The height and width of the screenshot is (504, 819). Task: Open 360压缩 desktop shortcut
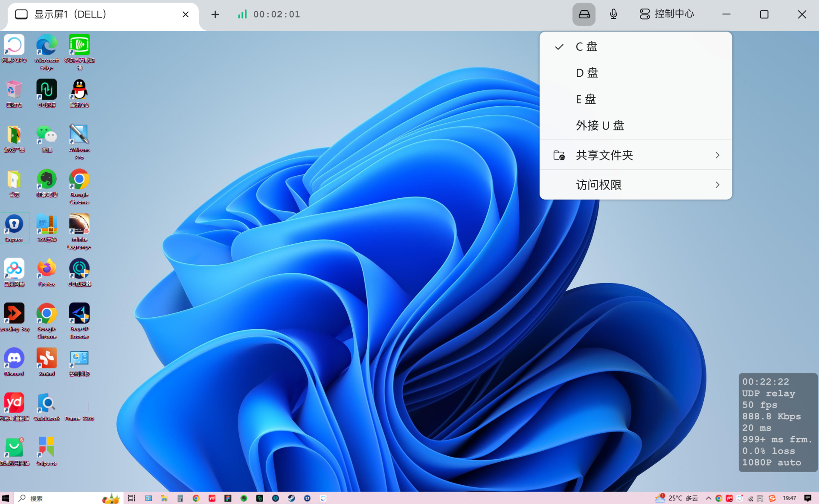(x=47, y=228)
